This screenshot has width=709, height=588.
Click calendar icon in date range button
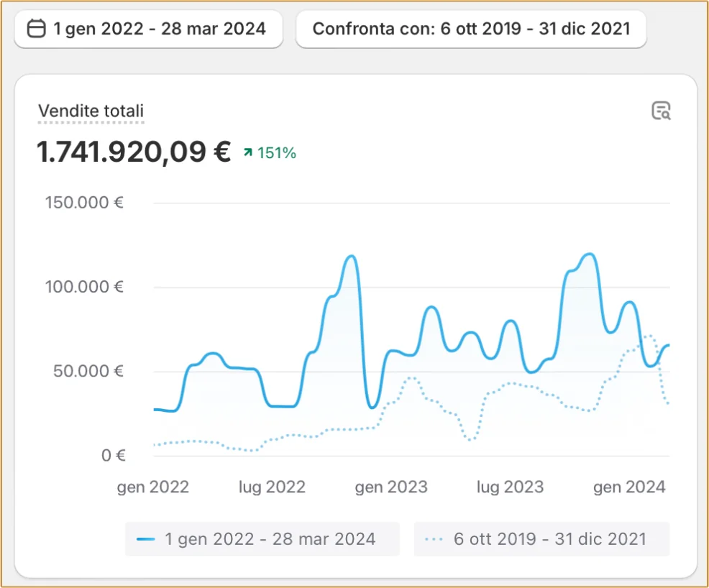pyautogui.click(x=37, y=29)
